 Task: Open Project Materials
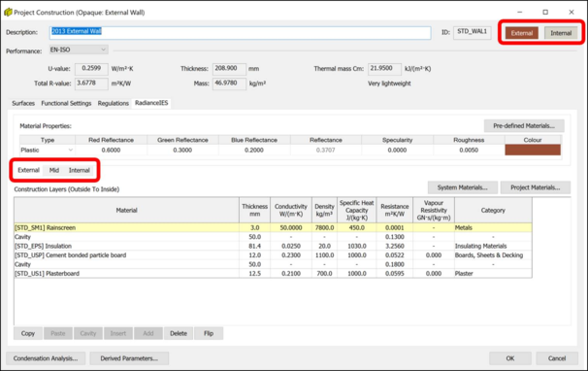tap(536, 187)
